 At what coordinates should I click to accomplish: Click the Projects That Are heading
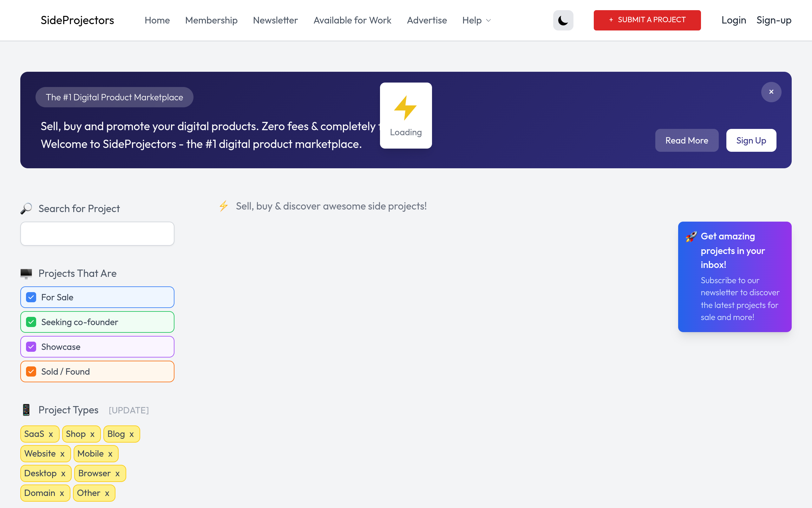(x=77, y=273)
